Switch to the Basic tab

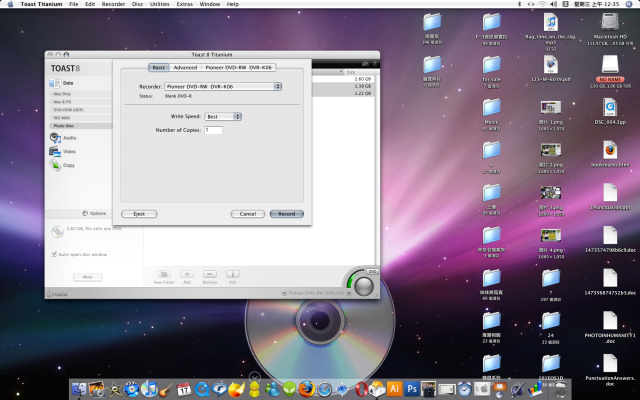(x=159, y=67)
